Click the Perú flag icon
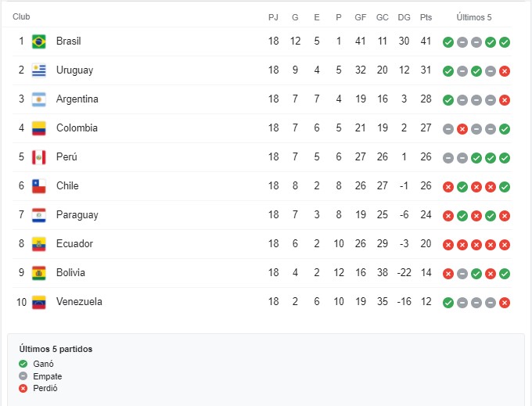532x406 pixels. click(x=39, y=157)
